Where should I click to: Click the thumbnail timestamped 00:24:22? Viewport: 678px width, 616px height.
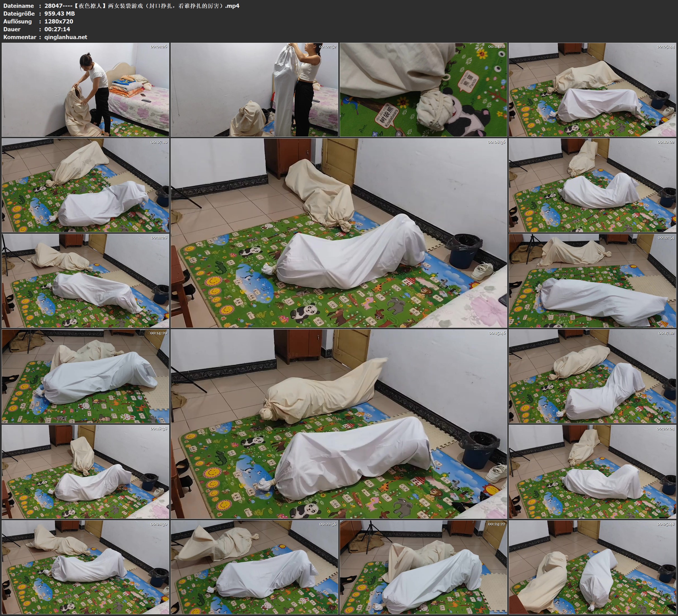pyautogui.click(x=424, y=567)
